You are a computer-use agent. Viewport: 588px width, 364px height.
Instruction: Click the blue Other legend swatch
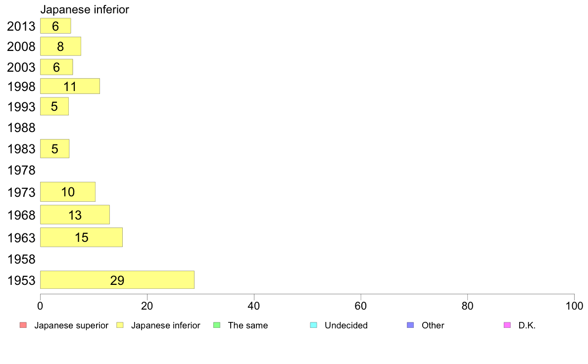pyautogui.click(x=411, y=325)
